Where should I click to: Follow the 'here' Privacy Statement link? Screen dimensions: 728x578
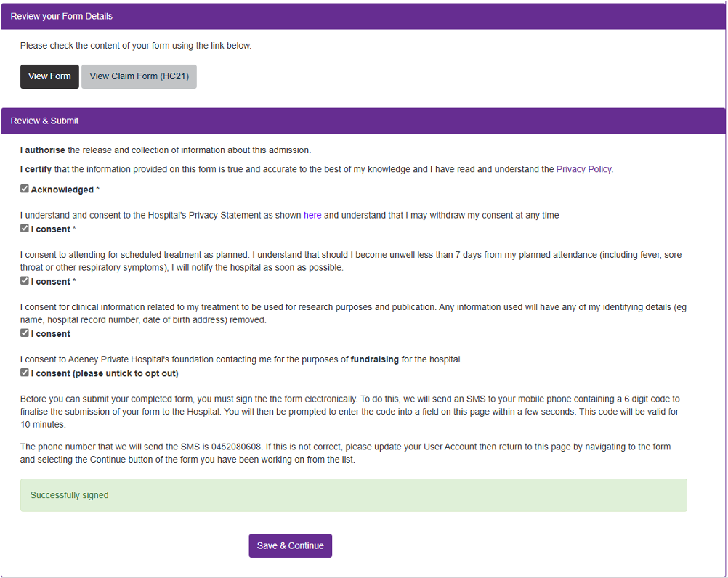coord(312,215)
